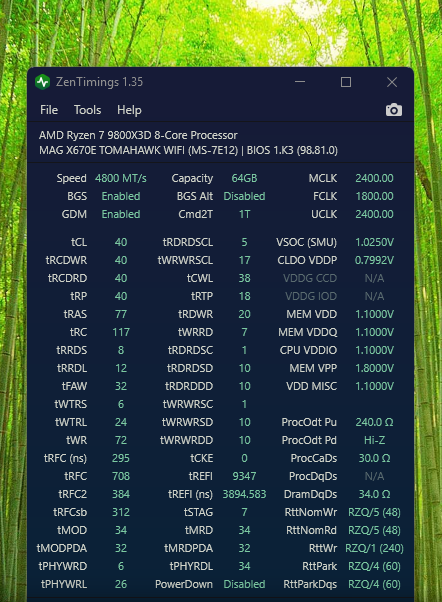Click the ZenTimings app logo icon
The width and height of the screenshot is (442, 602).
43,82
